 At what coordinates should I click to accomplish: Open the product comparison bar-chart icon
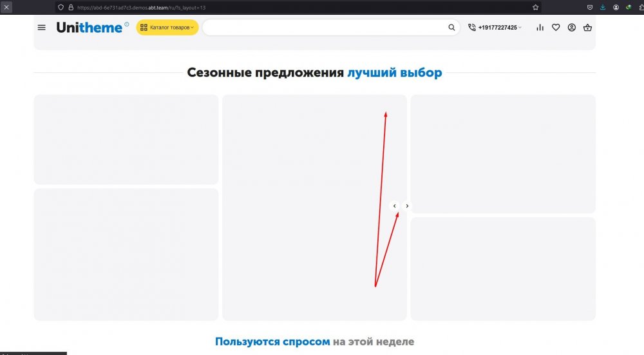[x=540, y=28]
